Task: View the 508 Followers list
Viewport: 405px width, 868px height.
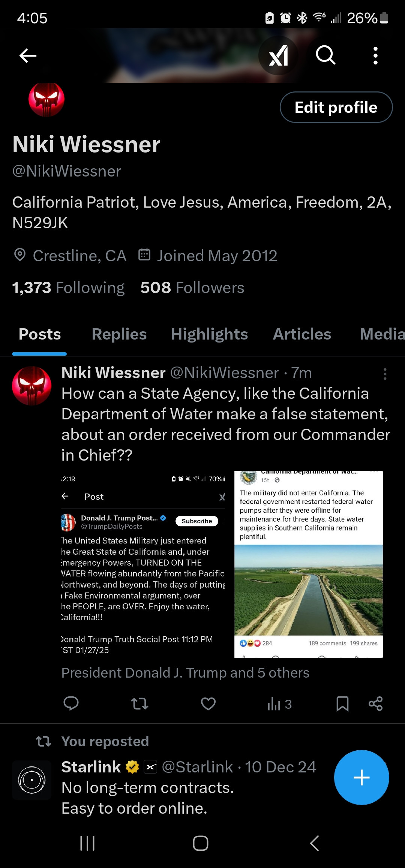Action: [192, 288]
